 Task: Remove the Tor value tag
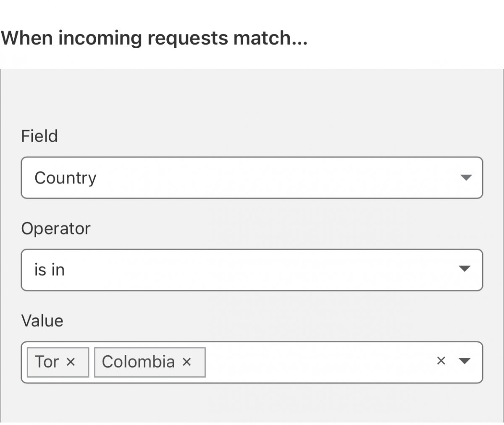click(71, 362)
